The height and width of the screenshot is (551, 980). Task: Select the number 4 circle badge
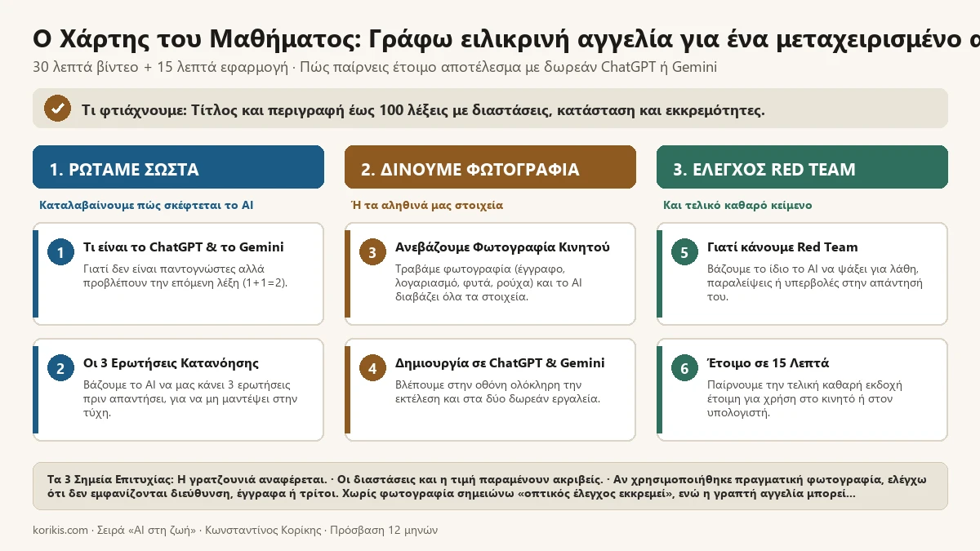pos(372,369)
